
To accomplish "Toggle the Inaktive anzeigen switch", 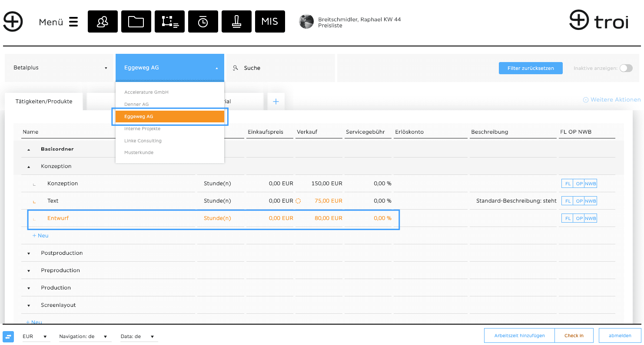I will [626, 68].
